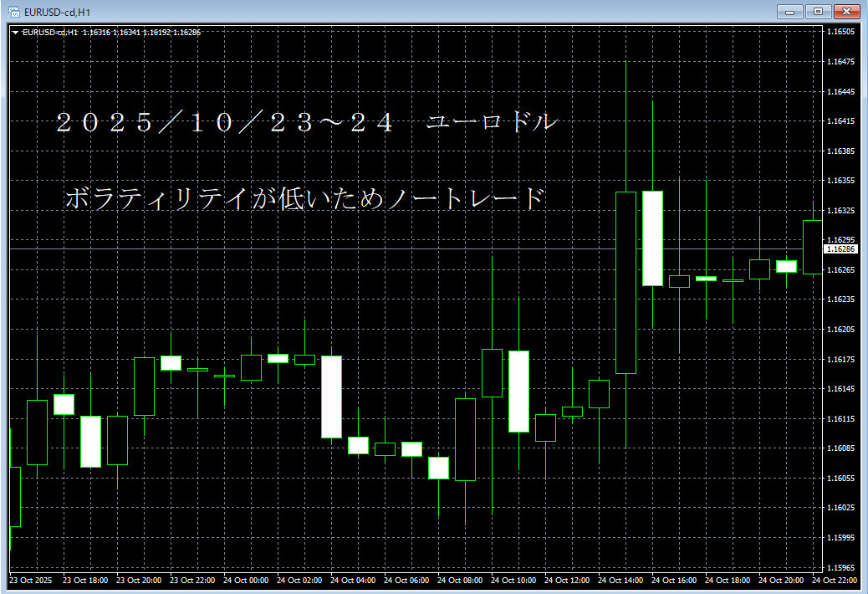Screen dimensions: 868x594
Task: Click the open price 1.16316 in the info line
Action: [94, 32]
